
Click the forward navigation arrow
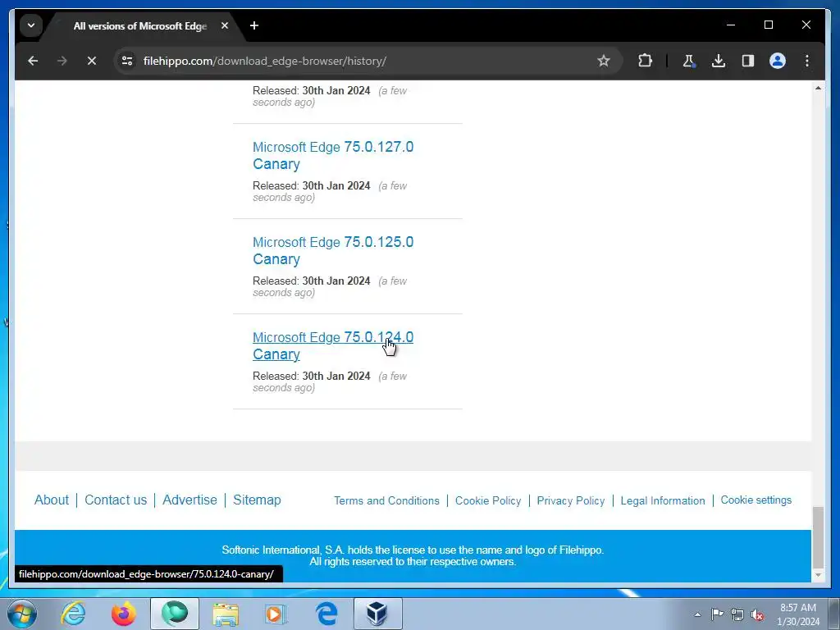62,61
